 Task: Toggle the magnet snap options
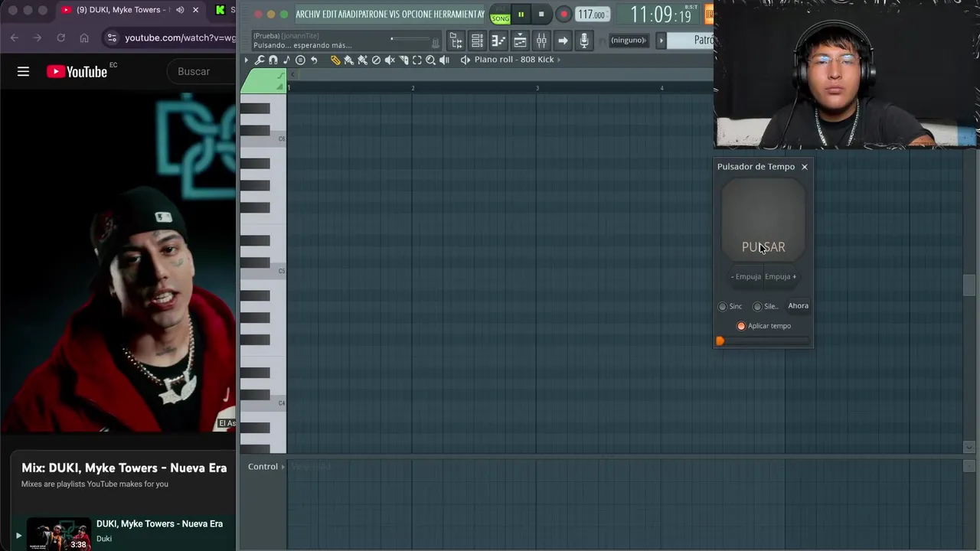point(273,60)
